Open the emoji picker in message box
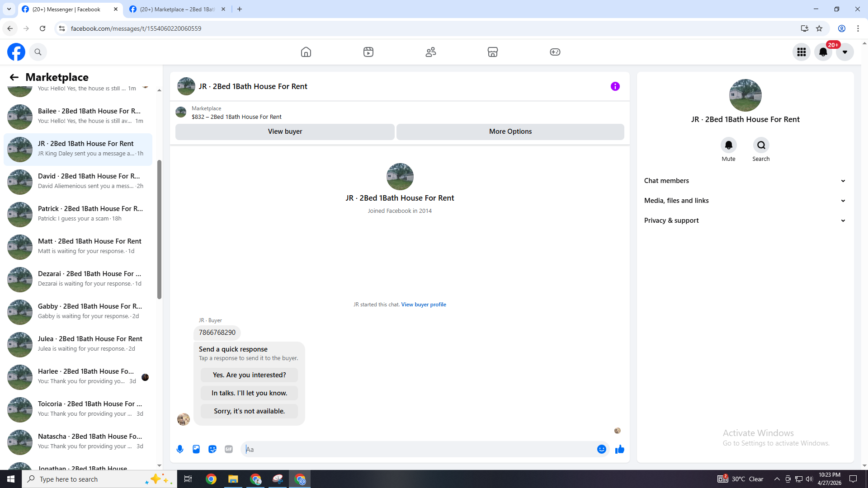Viewport: 868px width, 488px height. (x=602, y=449)
